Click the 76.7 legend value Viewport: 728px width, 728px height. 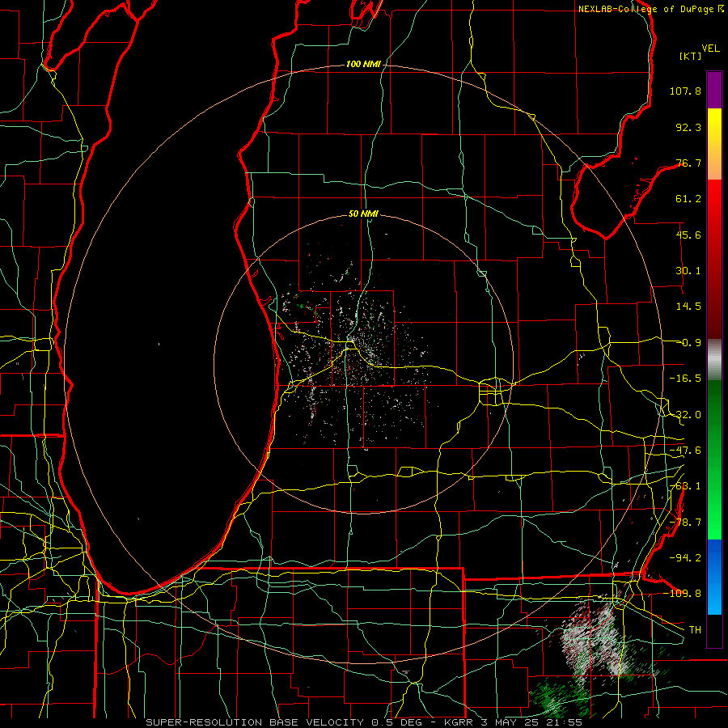point(688,163)
